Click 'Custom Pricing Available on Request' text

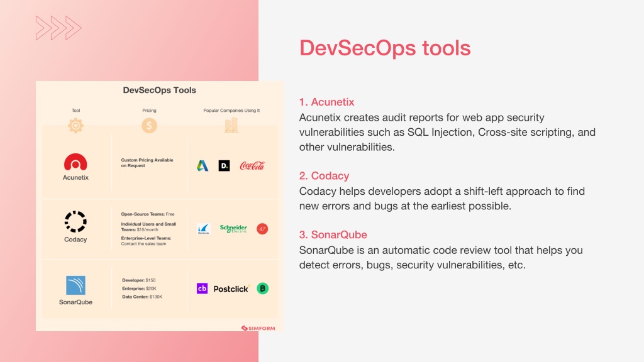pyautogui.click(x=147, y=163)
